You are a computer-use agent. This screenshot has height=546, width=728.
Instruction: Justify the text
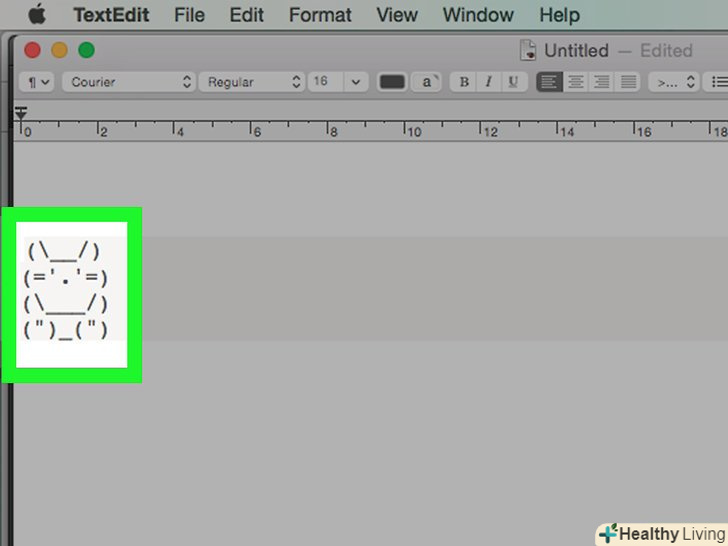click(x=628, y=82)
